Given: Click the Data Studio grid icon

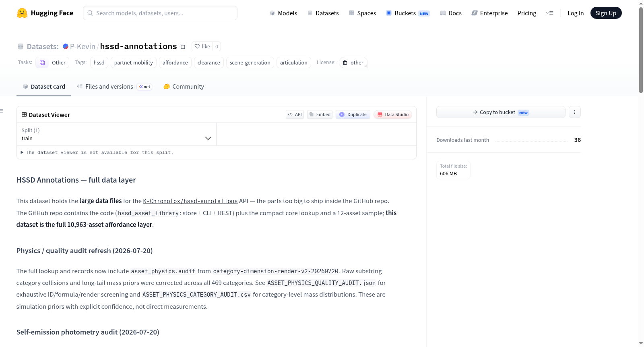Looking at the screenshot, I should [380, 114].
